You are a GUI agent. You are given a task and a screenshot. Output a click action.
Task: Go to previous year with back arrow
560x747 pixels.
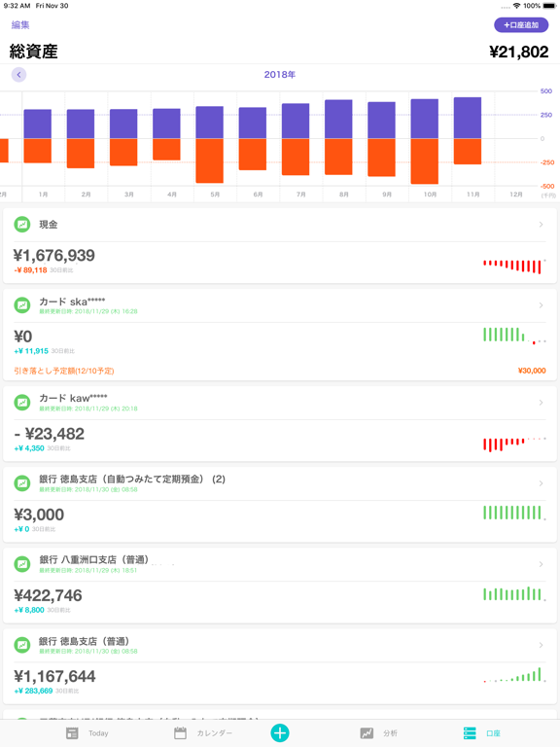[19, 75]
